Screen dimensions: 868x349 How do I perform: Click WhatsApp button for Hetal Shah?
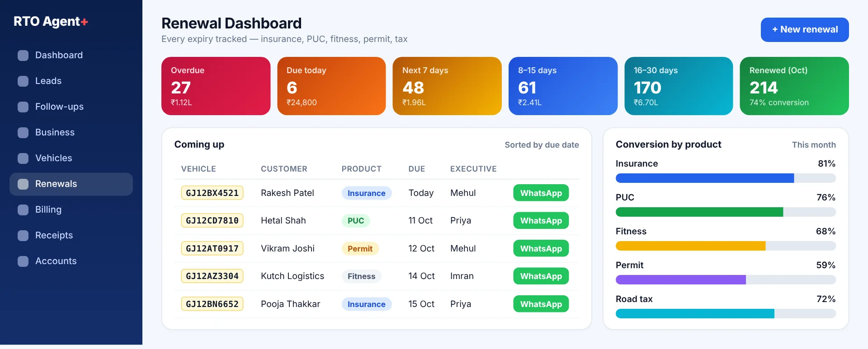pyautogui.click(x=541, y=221)
